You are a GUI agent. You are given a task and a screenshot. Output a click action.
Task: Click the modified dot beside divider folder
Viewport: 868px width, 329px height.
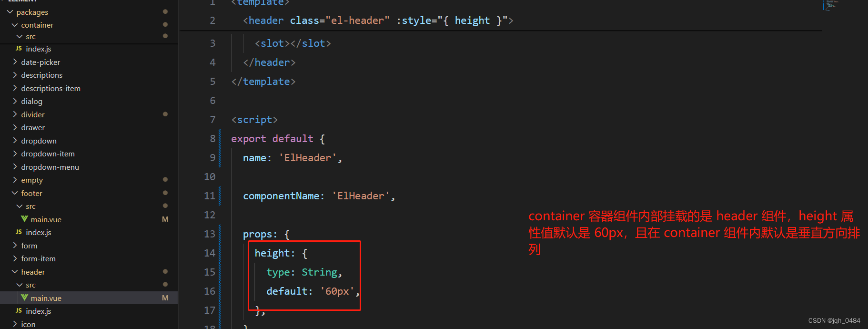pyautogui.click(x=165, y=114)
